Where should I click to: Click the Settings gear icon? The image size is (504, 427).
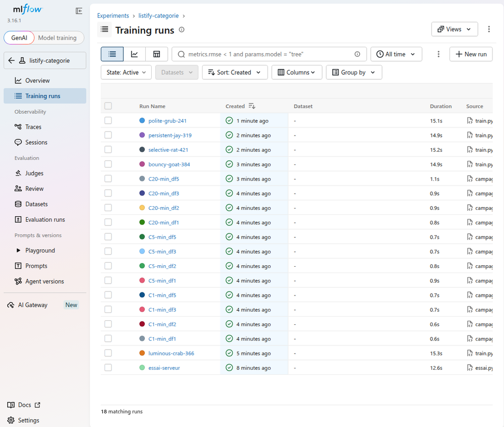[11, 420]
